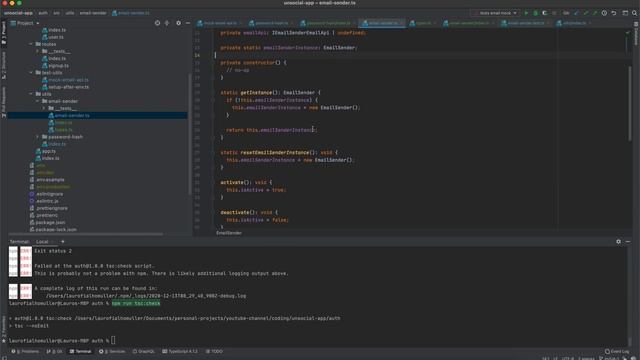This screenshot has height=360, width=640.
Task: Click the rollback (undo arrow) toolbar icon
Action: 614,13
